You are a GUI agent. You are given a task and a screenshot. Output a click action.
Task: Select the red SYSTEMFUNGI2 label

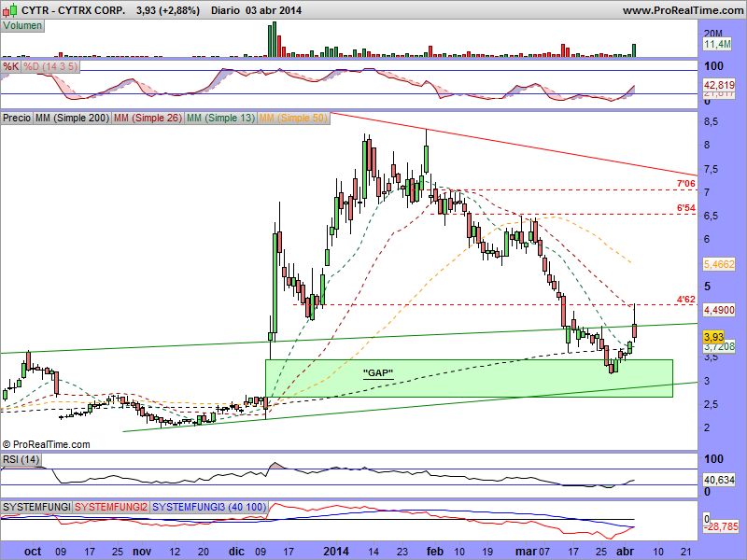tap(111, 507)
